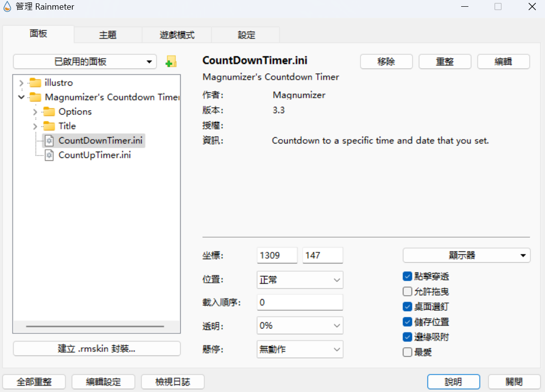This screenshot has width=545, height=392.
Task: Click the 重整 button
Action: click(x=445, y=62)
